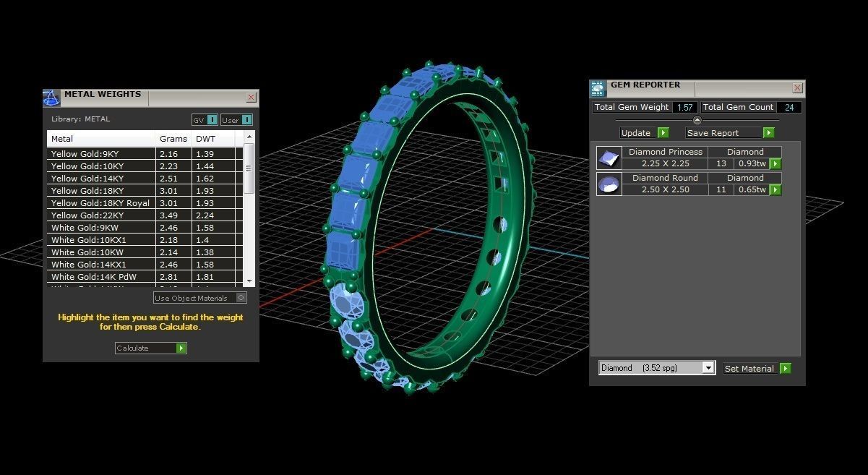Click the Gem Reporter panel icon
The image size is (868, 475).
click(x=598, y=88)
